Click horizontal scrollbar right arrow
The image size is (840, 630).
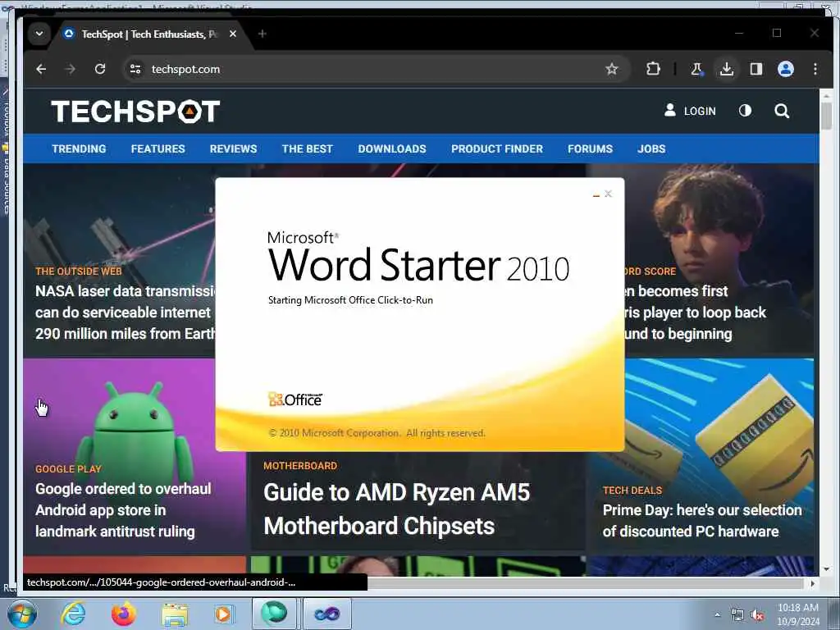point(813,583)
